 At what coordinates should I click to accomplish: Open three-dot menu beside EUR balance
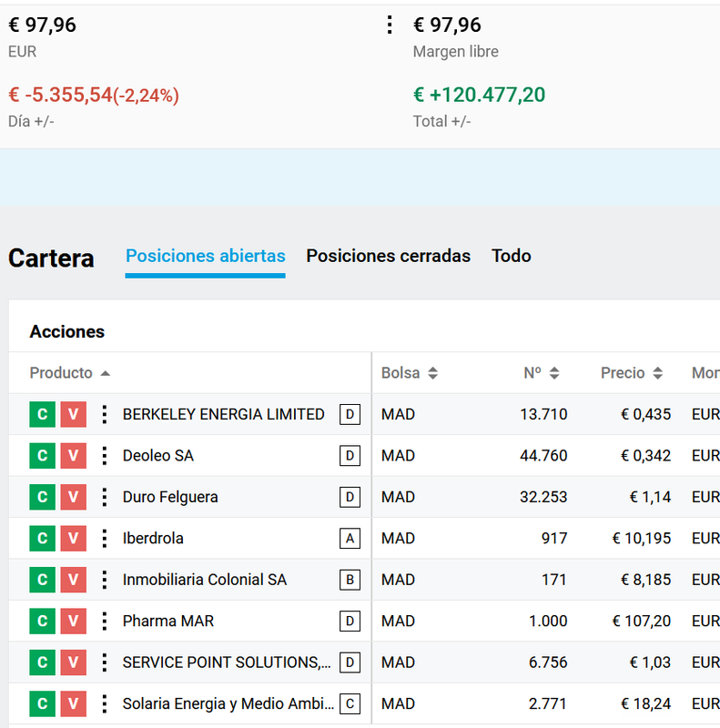390,25
